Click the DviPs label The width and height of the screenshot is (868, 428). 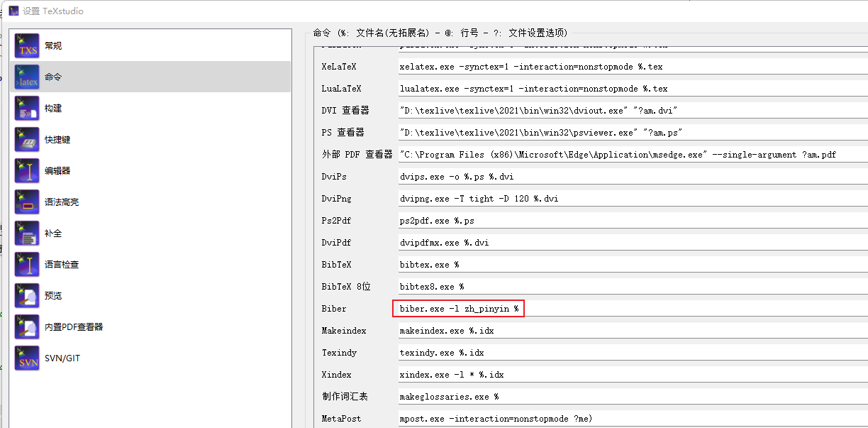[x=334, y=177]
